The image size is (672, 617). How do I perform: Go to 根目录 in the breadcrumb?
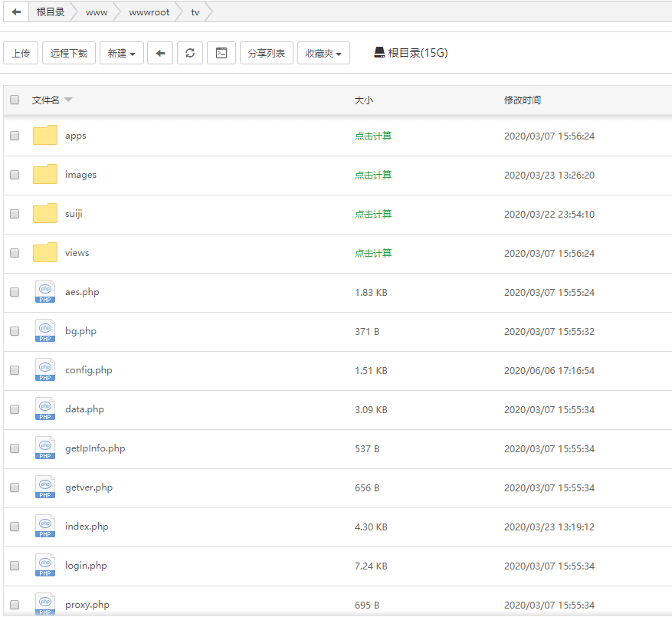51,12
